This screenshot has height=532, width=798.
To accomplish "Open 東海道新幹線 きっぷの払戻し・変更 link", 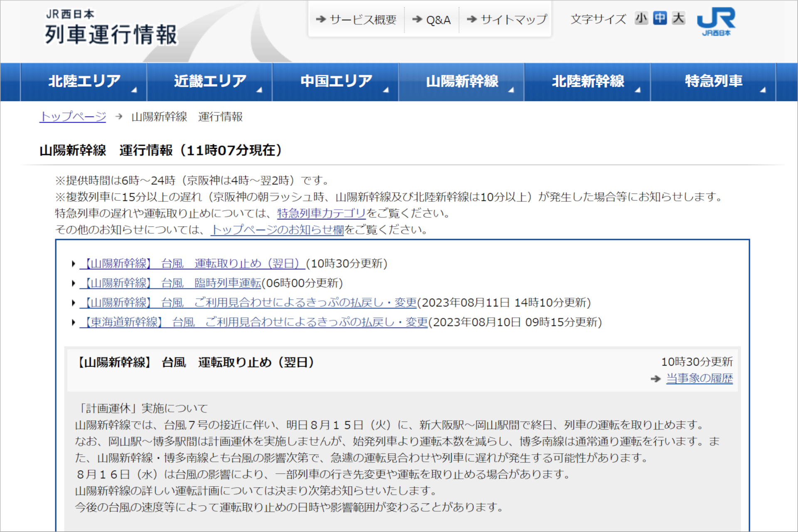I will (x=254, y=322).
